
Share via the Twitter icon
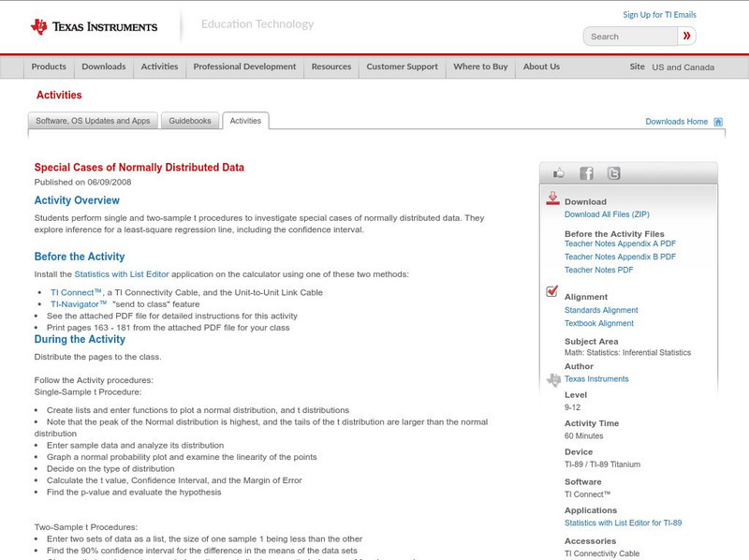click(614, 173)
